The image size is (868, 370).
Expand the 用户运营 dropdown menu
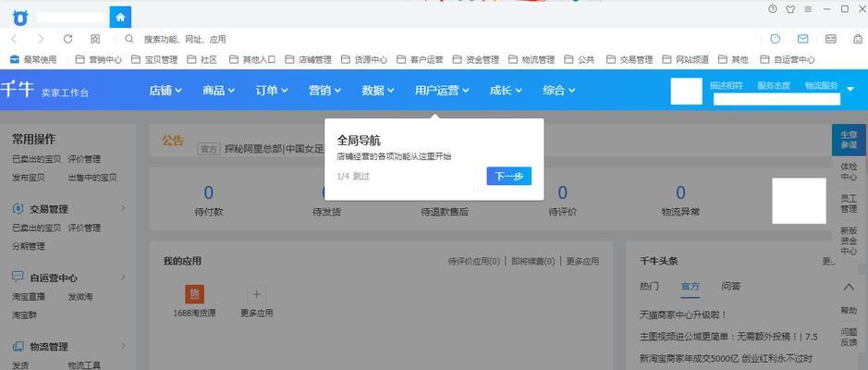442,91
